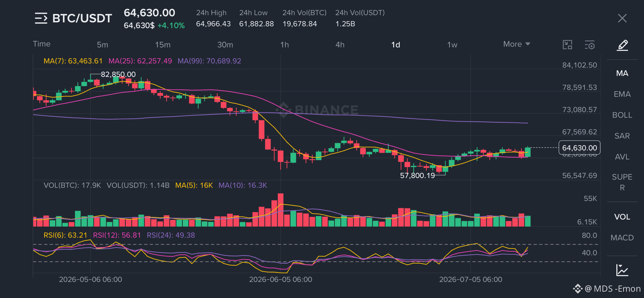Open the trading pair list menu icon
The image size is (644, 298).
(x=41, y=18)
